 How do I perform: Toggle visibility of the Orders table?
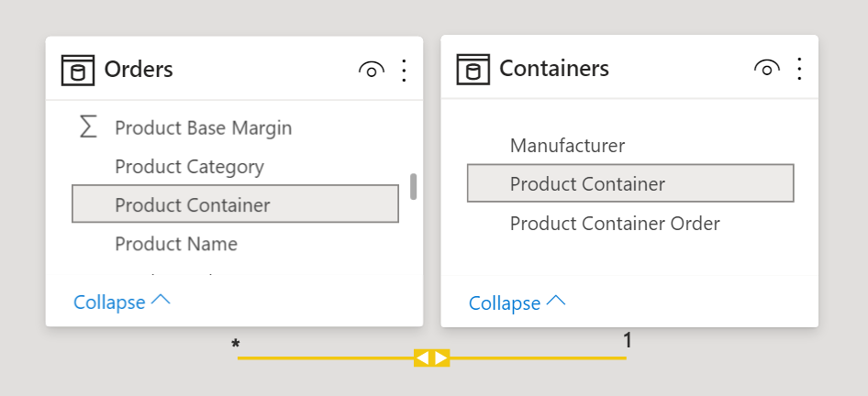372,71
